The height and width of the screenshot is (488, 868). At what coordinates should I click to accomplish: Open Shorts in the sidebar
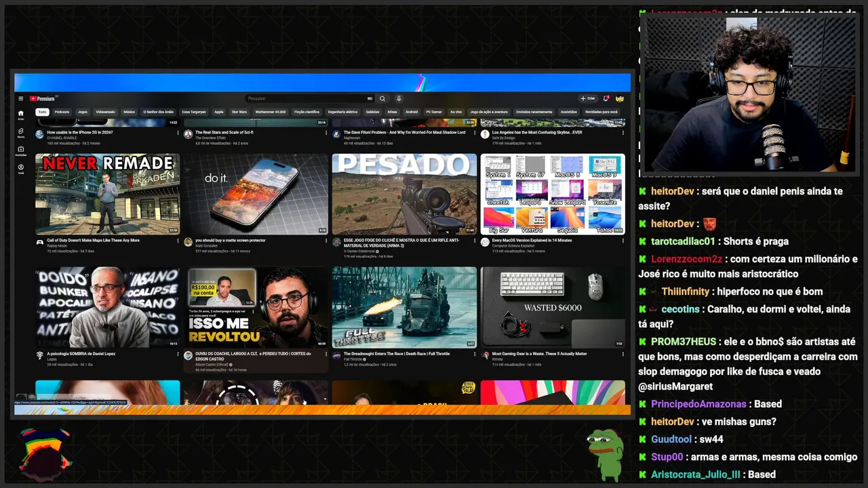(x=20, y=132)
